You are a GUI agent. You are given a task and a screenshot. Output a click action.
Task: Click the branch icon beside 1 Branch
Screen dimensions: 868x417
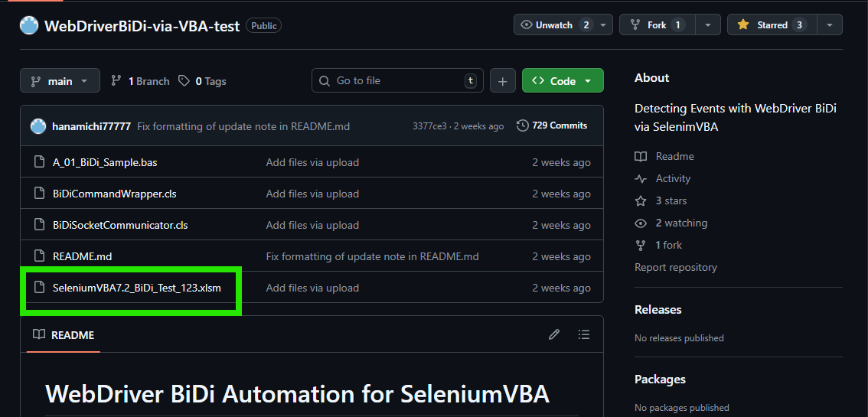[116, 81]
